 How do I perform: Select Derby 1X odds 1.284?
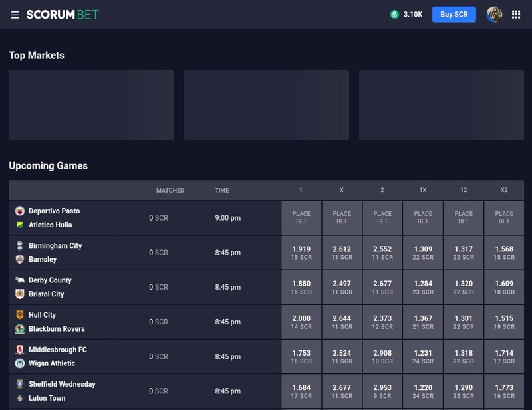pos(423,287)
